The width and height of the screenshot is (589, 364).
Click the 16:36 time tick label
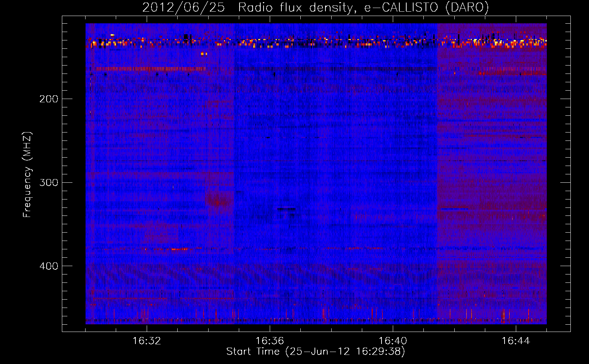[x=270, y=341]
